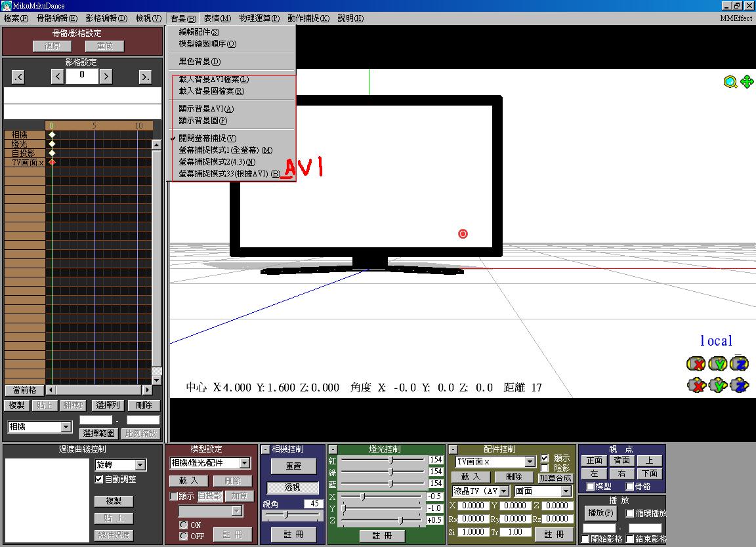Click the local X-axis rotate icon
Screen dimensions: 756x547
coord(696,363)
